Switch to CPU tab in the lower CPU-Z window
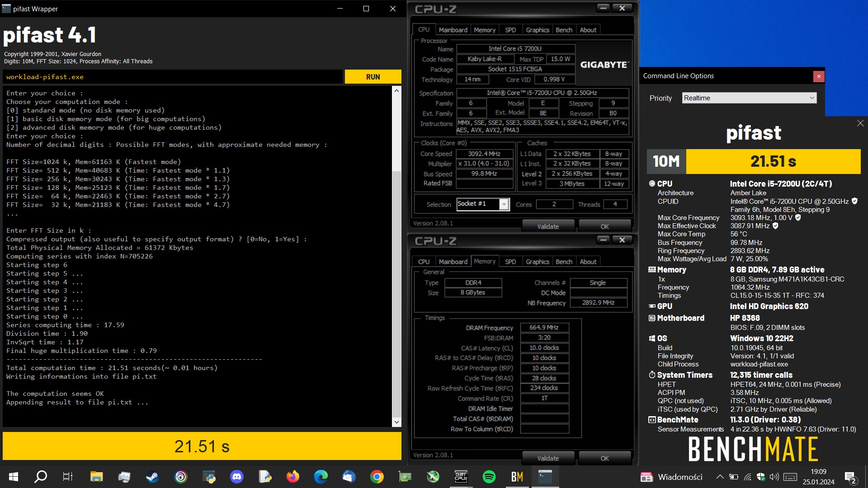The height and width of the screenshot is (488, 868). point(424,262)
